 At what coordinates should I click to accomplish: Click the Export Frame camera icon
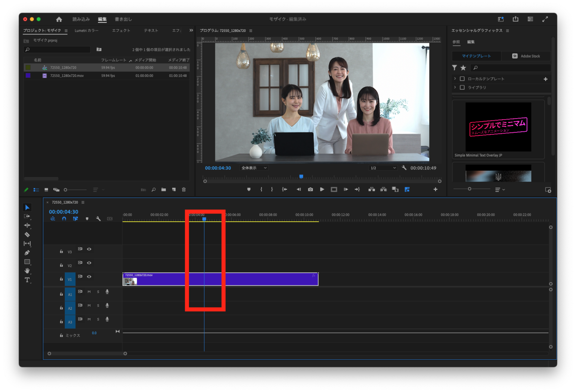[310, 189]
